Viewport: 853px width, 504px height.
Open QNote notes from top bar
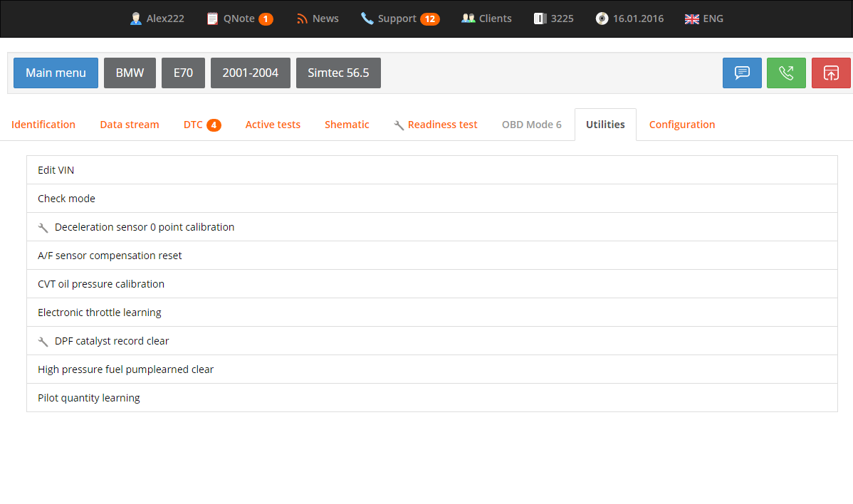(239, 19)
